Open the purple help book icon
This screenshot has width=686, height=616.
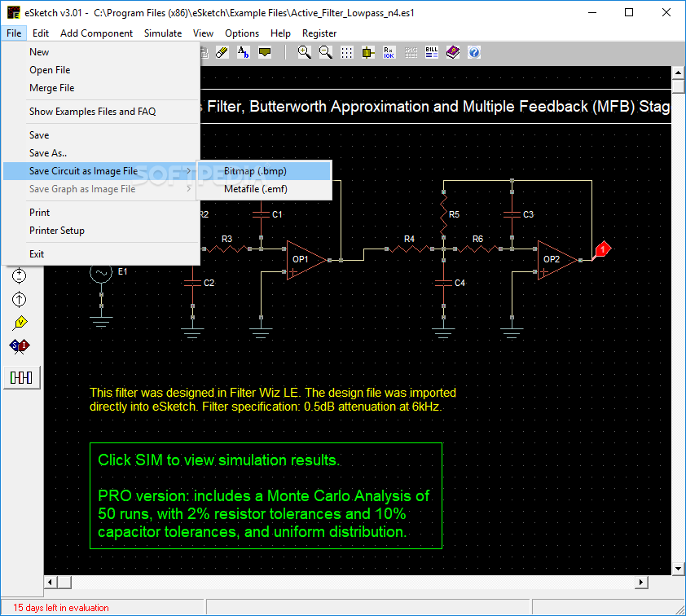453,52
